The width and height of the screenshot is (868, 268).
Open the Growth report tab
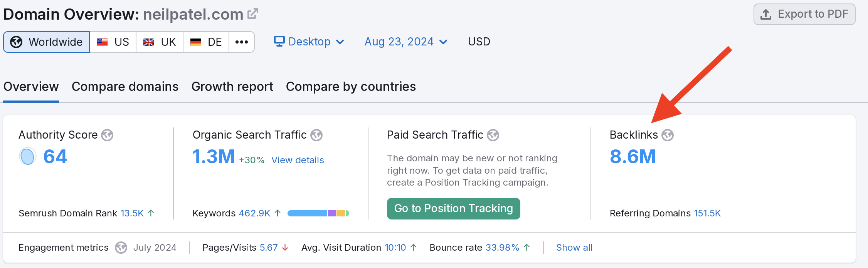(232, 87)
